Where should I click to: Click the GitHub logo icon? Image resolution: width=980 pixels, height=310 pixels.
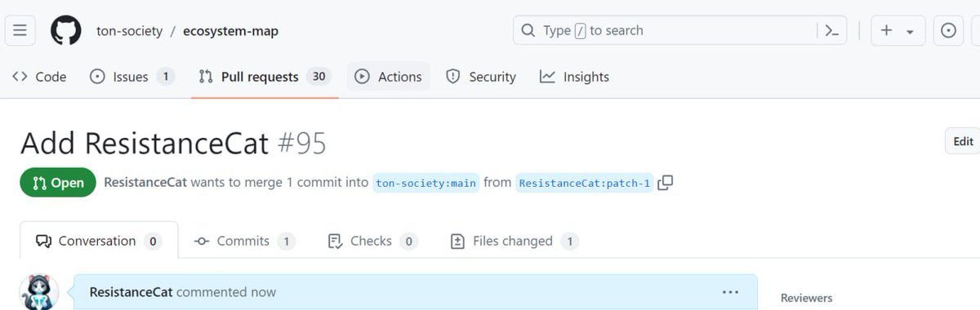(66, 31)
